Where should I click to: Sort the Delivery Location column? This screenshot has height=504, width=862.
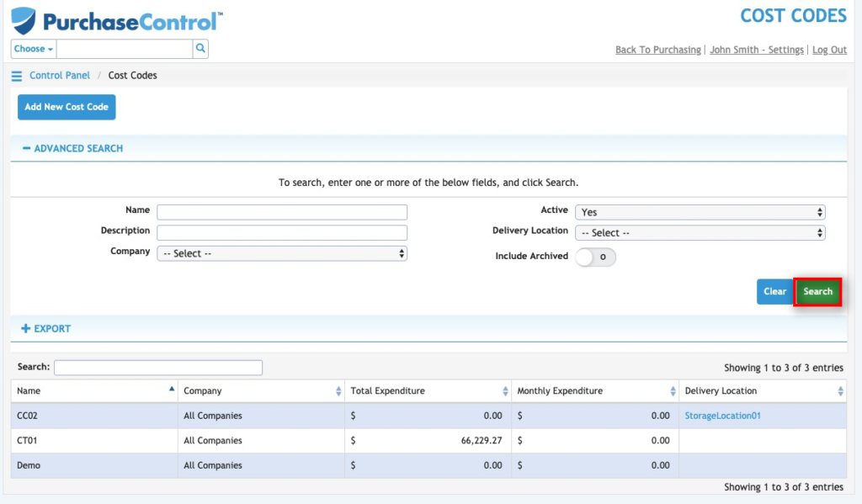(840, 390)
